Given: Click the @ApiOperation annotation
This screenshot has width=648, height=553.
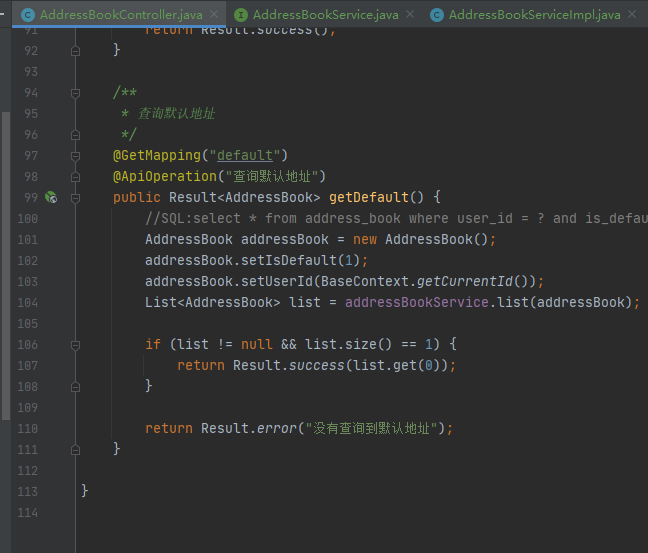Looking at the screenshot, I should [x=165, y=176].
